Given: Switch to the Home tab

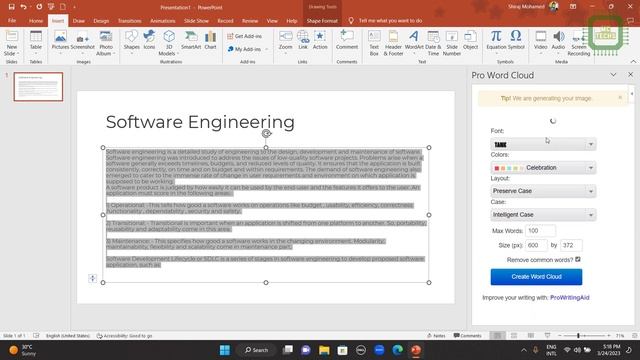Looking at the screenshot, I should point(36,21).
